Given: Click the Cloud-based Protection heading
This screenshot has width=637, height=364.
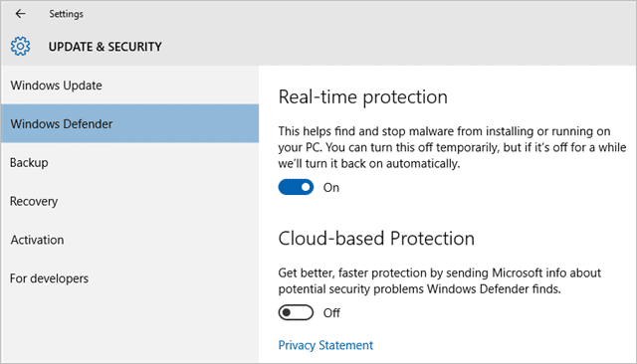Looking at the screenshot, I should pos(376,239).
